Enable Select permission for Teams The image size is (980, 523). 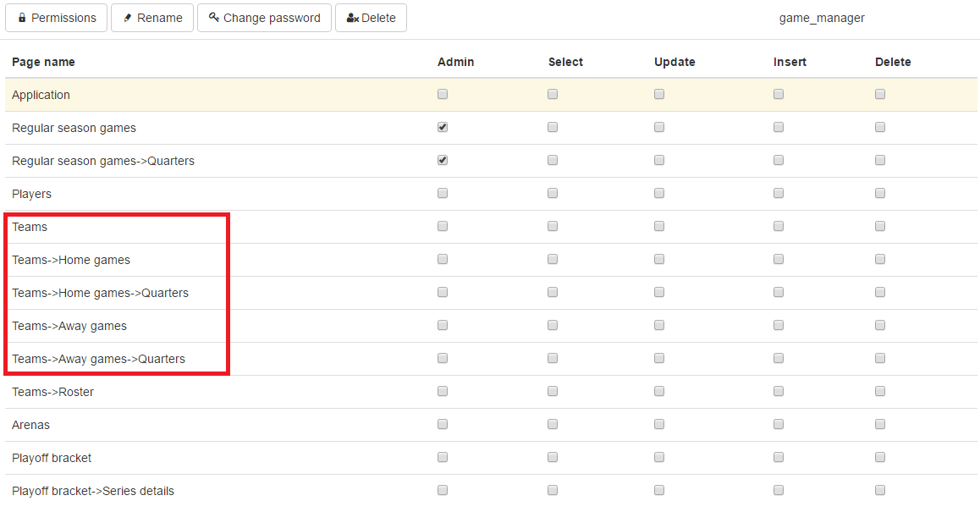(x=553, y=226)
